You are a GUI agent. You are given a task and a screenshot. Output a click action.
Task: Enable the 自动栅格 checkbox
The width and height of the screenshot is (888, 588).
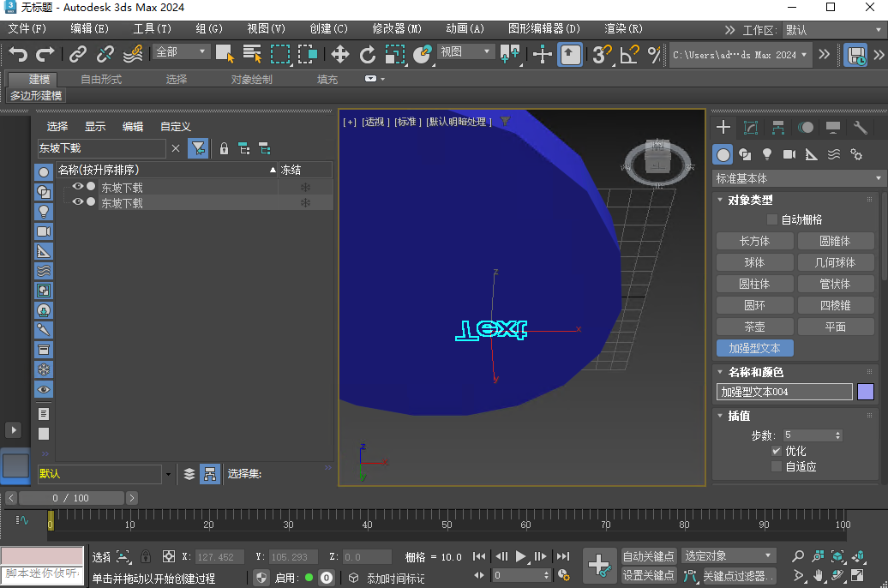pos(771,219)
